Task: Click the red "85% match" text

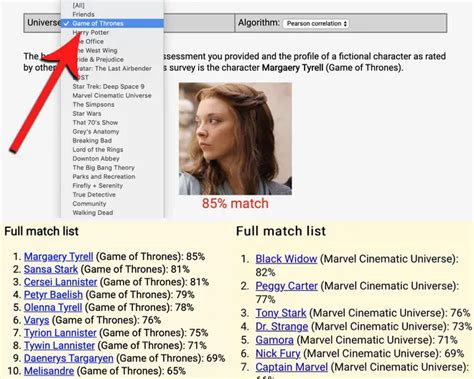Action: 235,203
